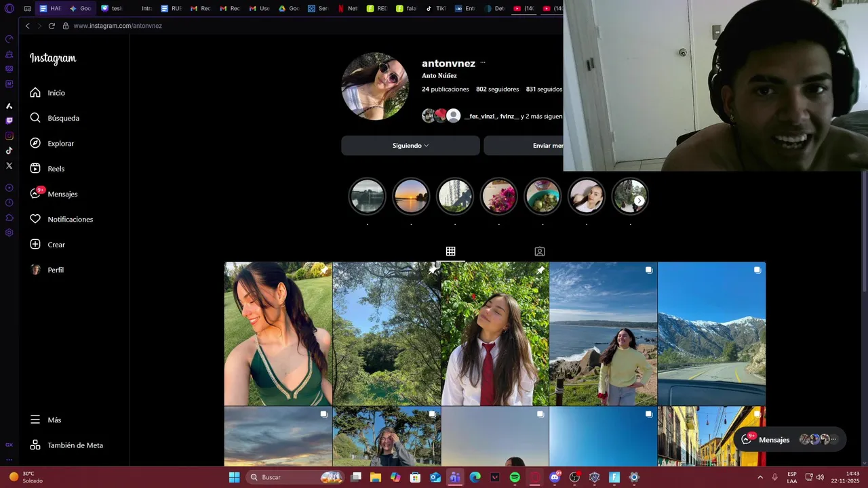The height and width of the screenshot is (488, 868).
Task: Open Mensajes in the Instagram left sidebar
Action: [x=54, y=194]
